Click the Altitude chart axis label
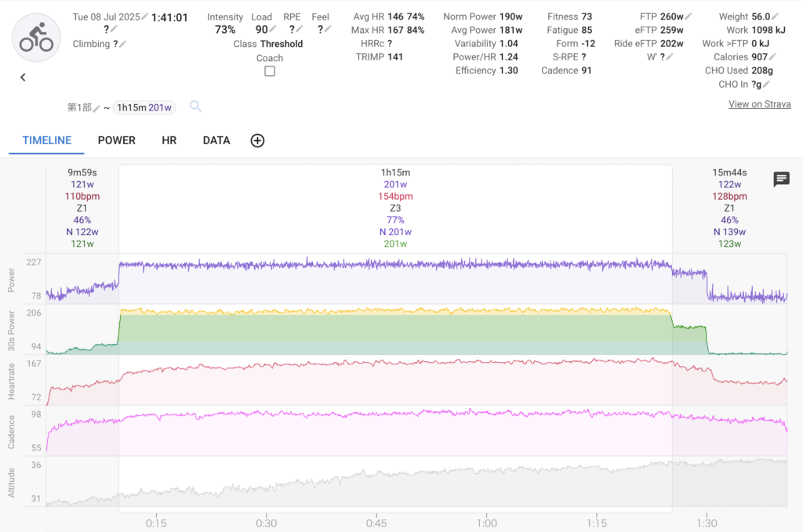803x532 pixels. pyautogui.click(x=11, y=483)
